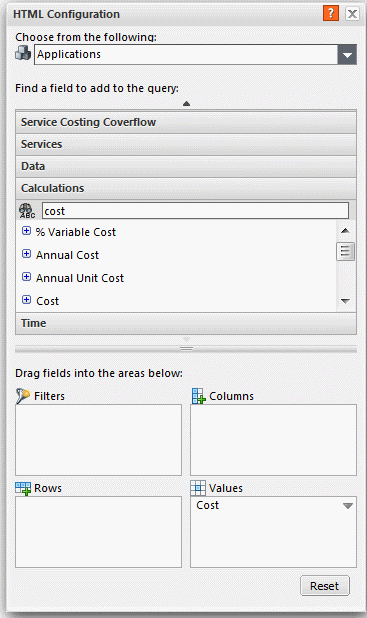Select the Cost field in list
367x618 pixels.
pyautogui.click(x=47, y=301)
